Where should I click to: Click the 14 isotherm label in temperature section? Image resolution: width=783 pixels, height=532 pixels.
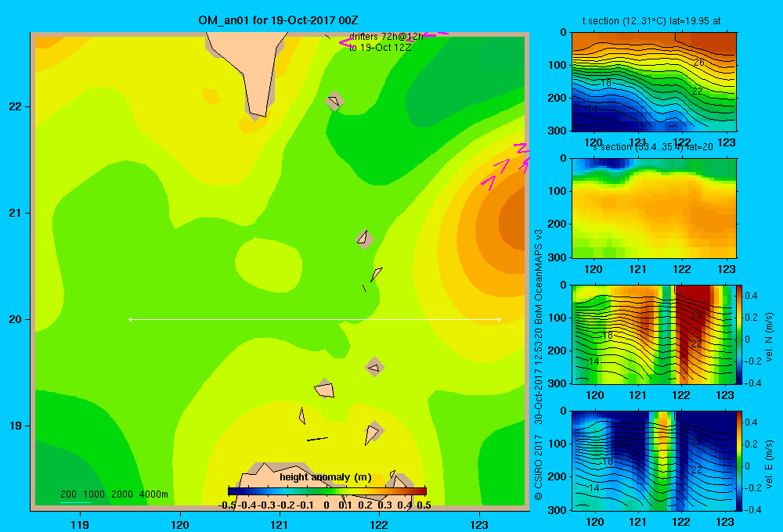pyautogui.click(x=593, y=108)
